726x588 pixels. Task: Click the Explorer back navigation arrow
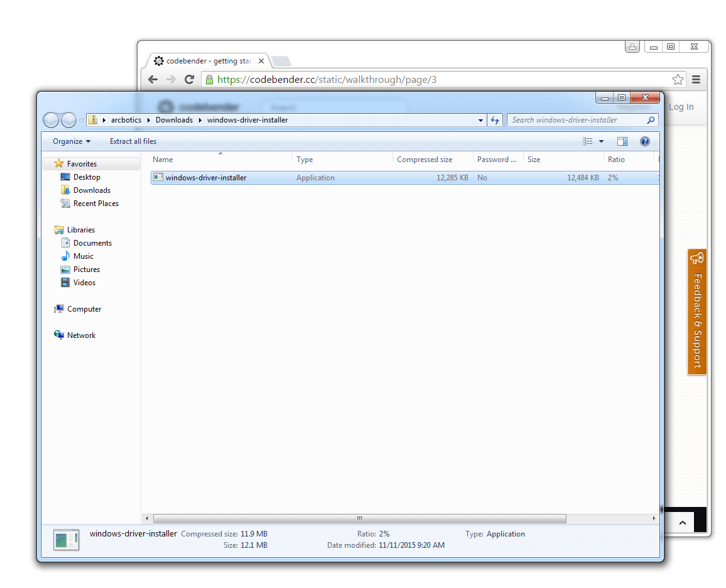tap(51, 120)
